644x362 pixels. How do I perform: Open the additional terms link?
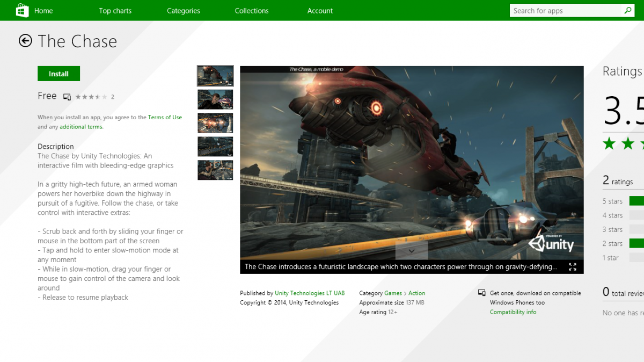[x=82, y=127]
